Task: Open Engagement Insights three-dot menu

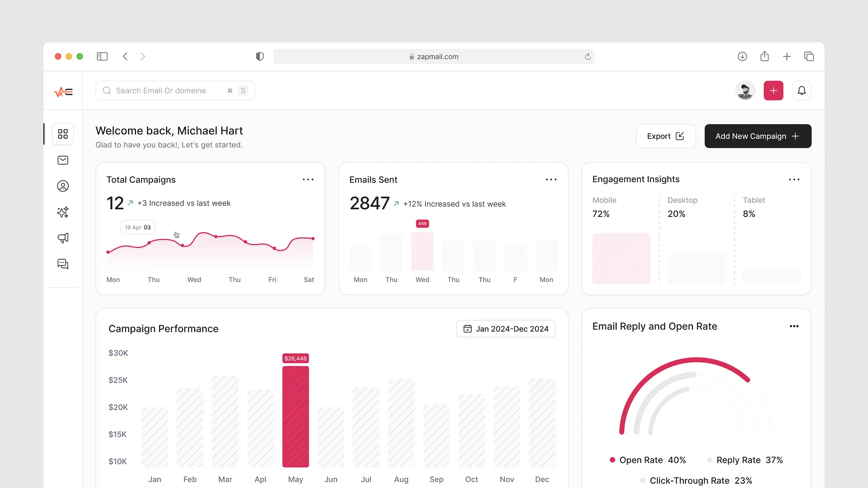Action: [794, 180]
